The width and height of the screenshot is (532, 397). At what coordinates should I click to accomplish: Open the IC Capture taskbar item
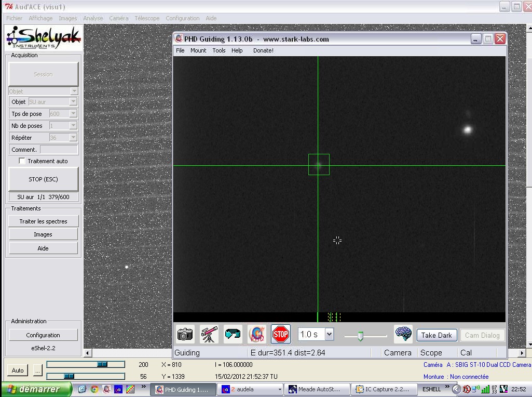385,389
